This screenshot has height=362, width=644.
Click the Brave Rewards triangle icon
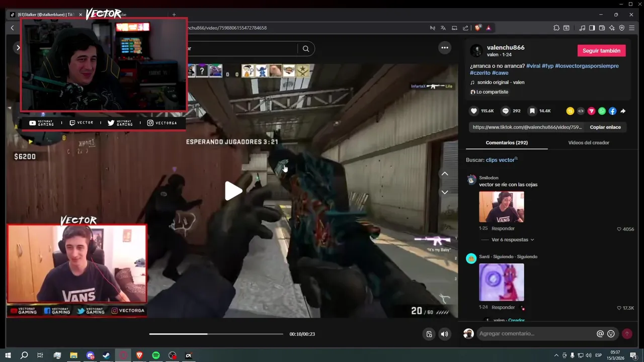point(488,28)
